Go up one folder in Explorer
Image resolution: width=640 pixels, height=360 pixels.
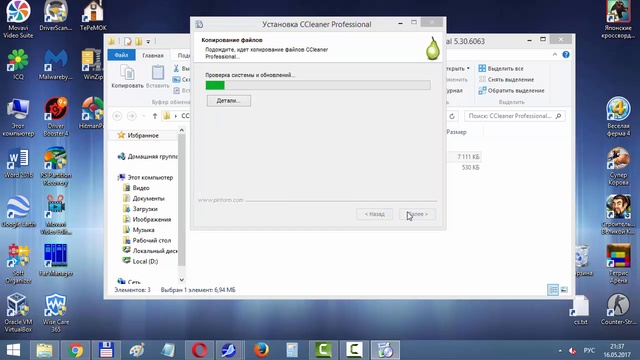pos(155,116)
